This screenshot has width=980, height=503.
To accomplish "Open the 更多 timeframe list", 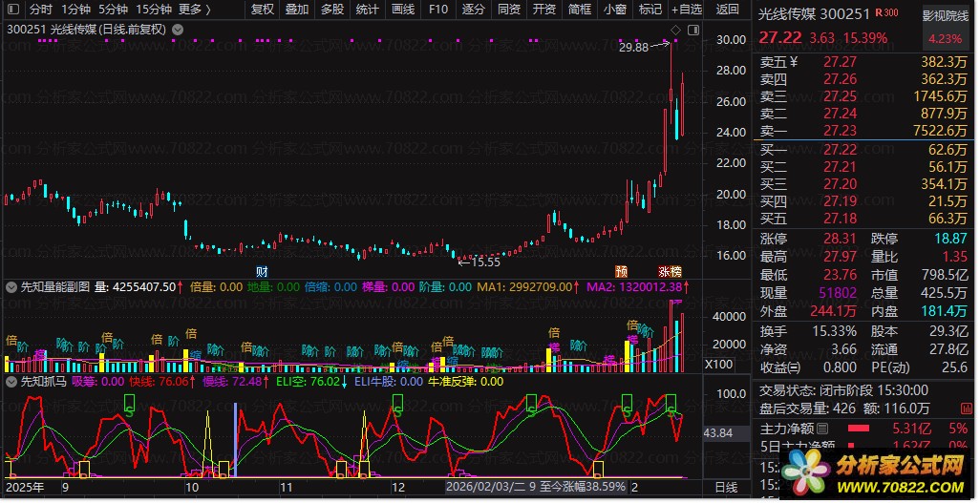I will [x=195, y=10].
